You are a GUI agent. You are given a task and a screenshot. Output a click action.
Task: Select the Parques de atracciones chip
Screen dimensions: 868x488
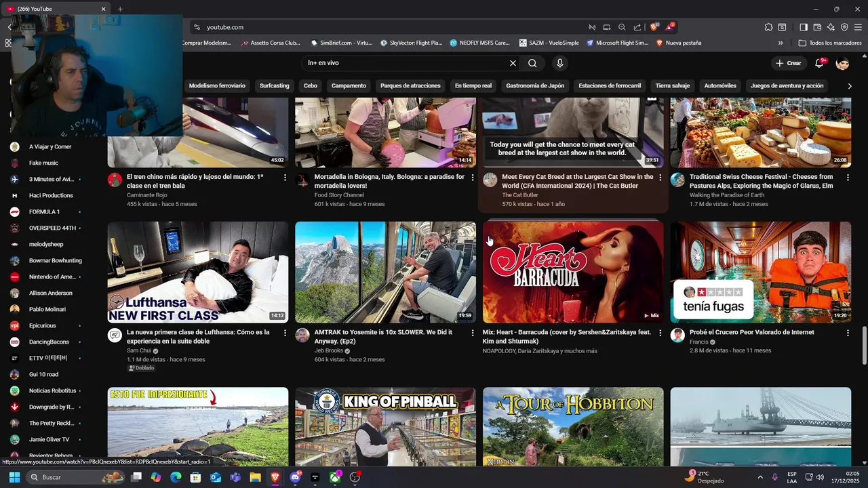[x=410, y=86]
